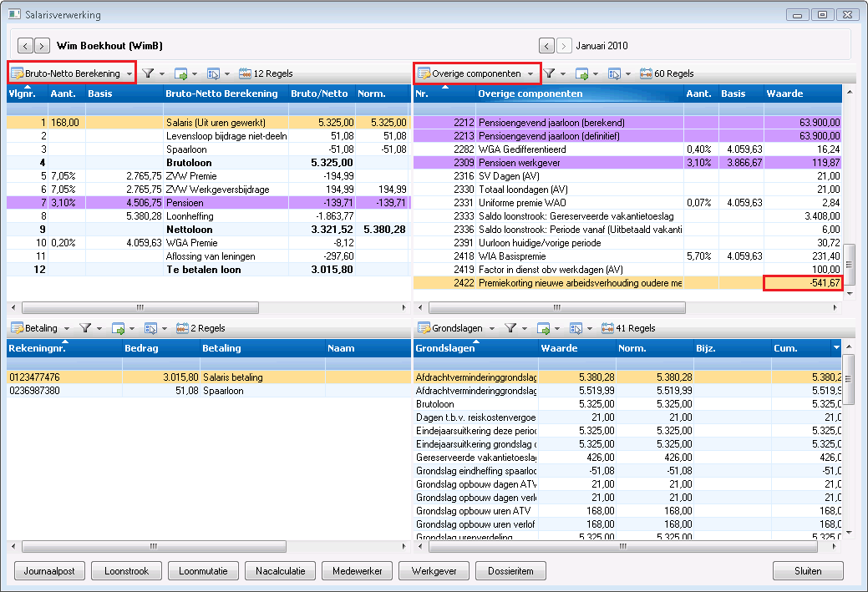868x592 pixels.
Task: Go to the previous employee with the left arrow
Action: click(25, 45)
